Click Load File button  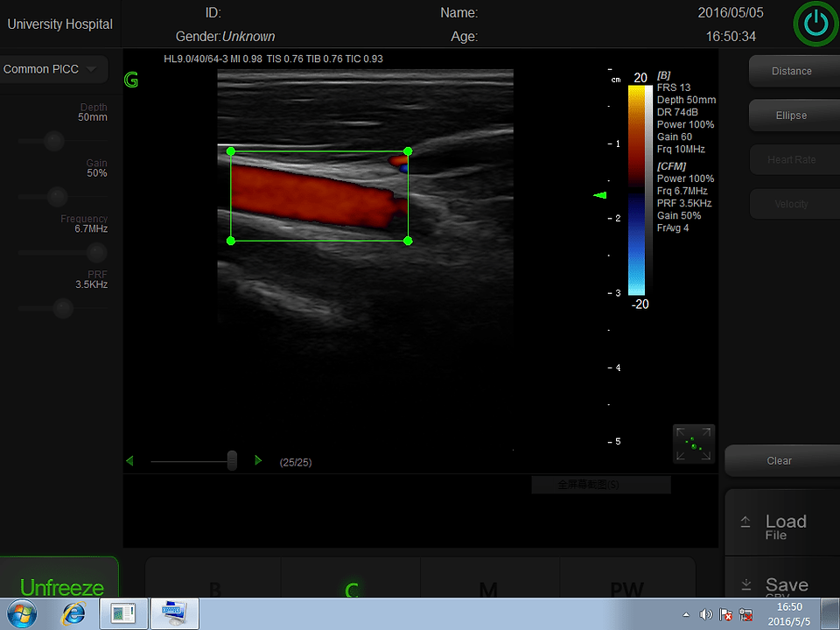tap(782, 523)
